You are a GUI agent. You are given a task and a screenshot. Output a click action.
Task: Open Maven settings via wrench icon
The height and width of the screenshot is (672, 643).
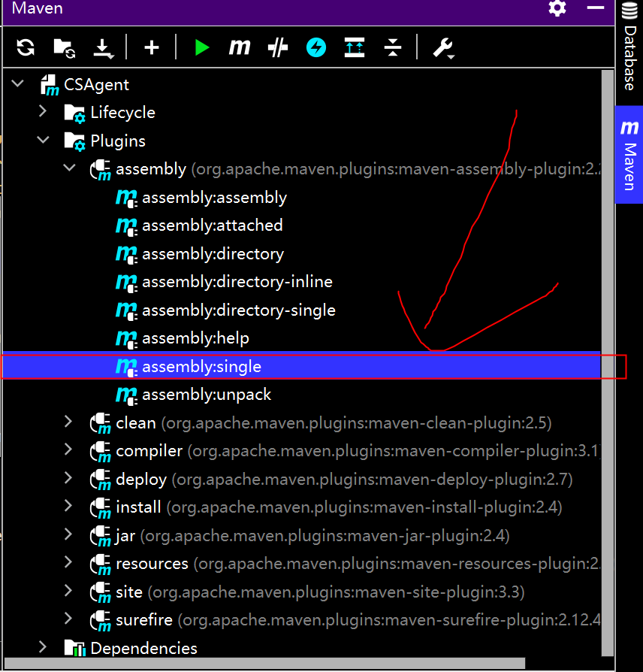(x=442, y=48)
